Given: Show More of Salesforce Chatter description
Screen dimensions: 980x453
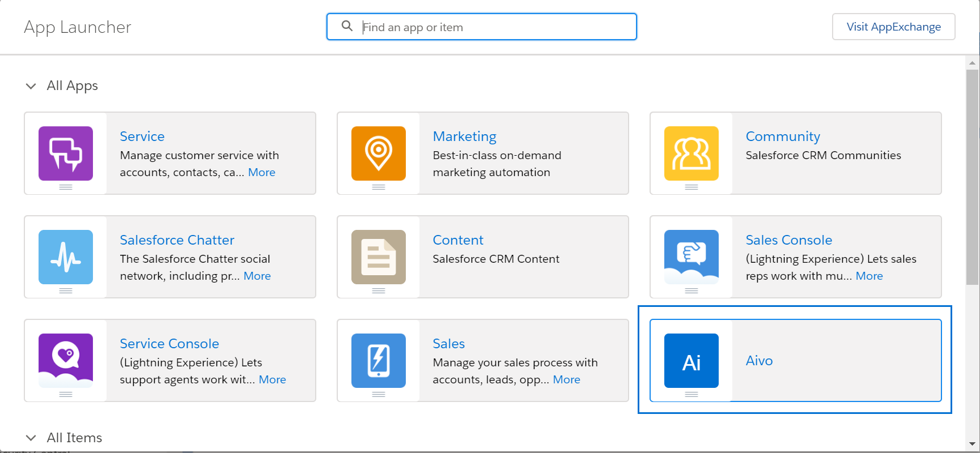Looking at the screenshot, I should click(x=257, y=276).
